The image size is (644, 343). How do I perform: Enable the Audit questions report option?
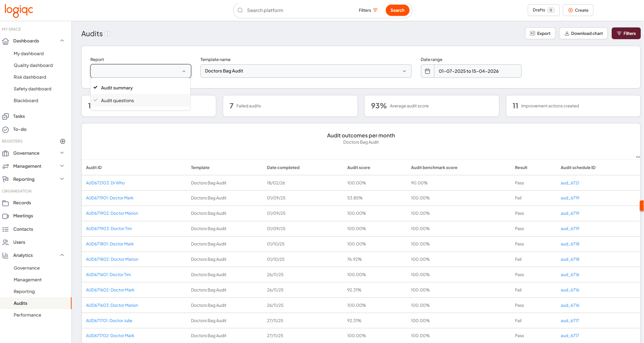pyautogui.click(x=118, y=101)
